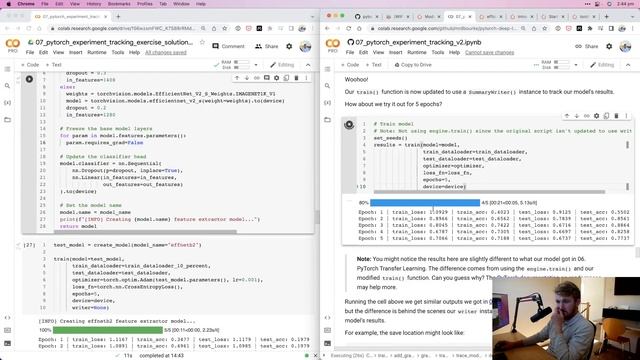This screenshot has width=640, height=360.
Task: Open right cell settings gear icon
Action: point(596,116)
